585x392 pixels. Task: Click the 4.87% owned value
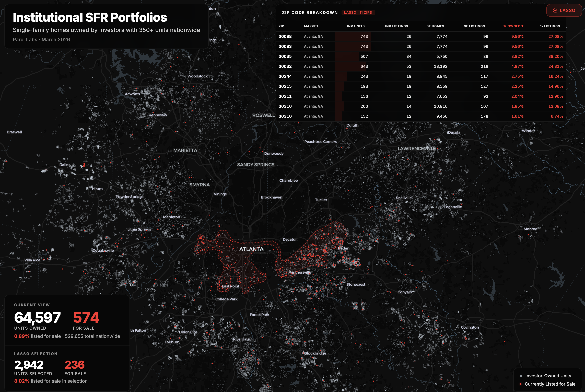pos(517,66)
